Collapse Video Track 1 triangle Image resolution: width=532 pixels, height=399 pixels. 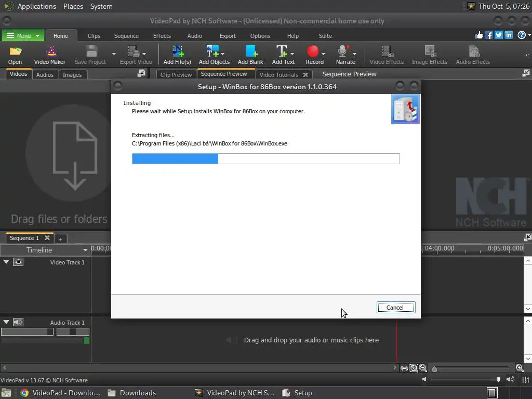pos(6,262)
